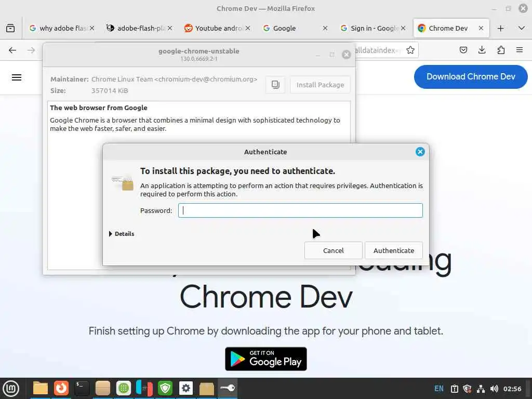This screenshot has height=399, width=532.
Task: Click the Install Package button
Action: pyautogui.click(x=320, y=85)
